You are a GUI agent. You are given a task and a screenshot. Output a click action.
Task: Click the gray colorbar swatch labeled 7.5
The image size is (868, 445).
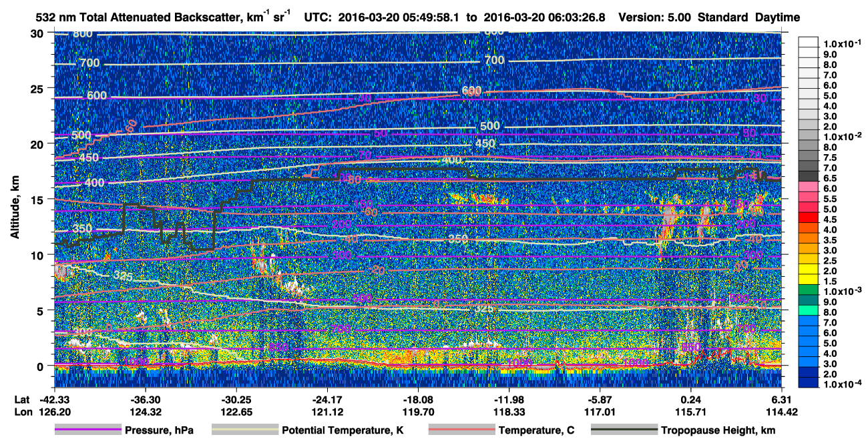(x=809, y=156)
